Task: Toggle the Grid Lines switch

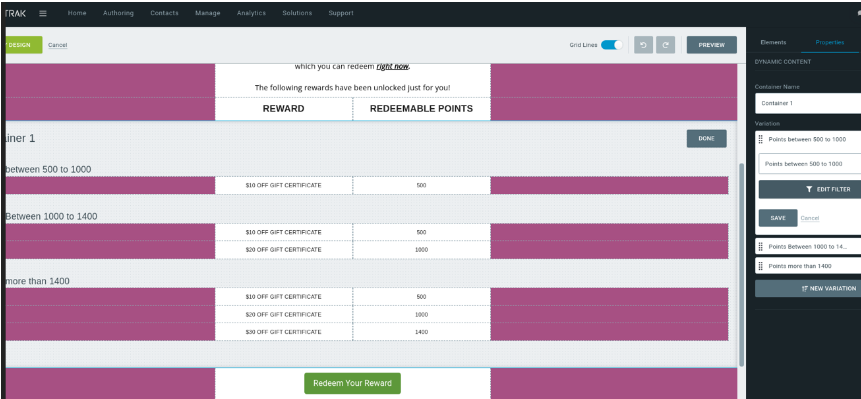Action: pyautogui.click(x=612, y=45)
